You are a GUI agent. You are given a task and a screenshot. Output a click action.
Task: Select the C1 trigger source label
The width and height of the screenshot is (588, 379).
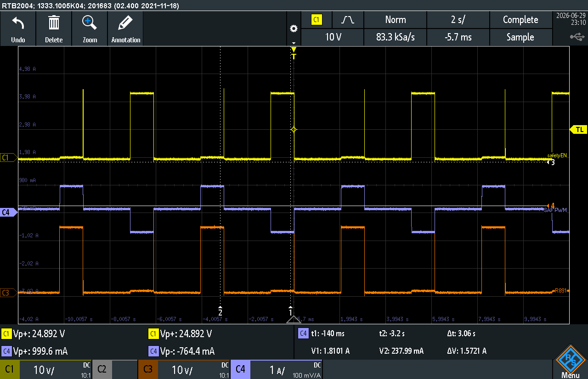pyautogui.click(x=317, y=20)
